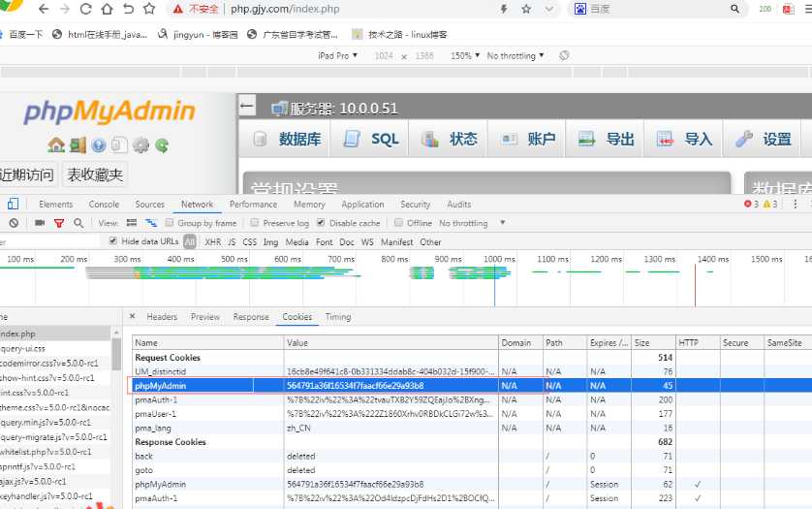Image resolution: width=812 pixels, height=509 pixels.
Task: Select jquery-ui.css request row
Action: tap(55, 348)
